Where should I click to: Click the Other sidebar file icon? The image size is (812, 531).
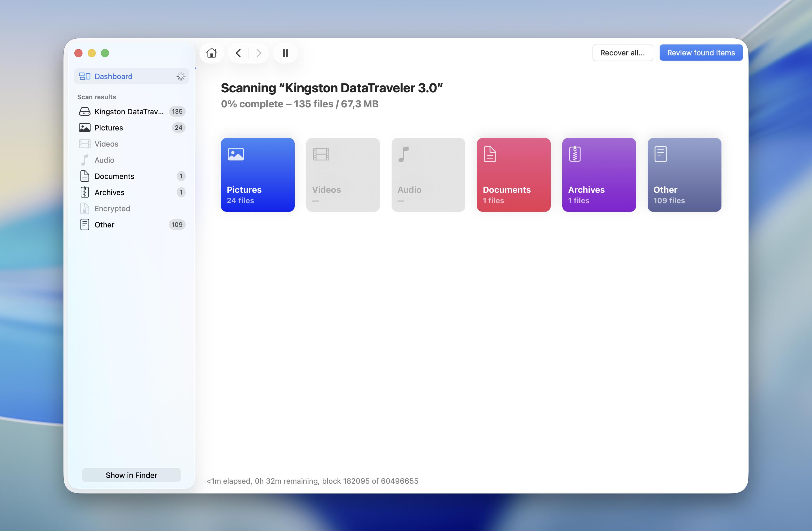pyautogui.click(x=84, y=225)
